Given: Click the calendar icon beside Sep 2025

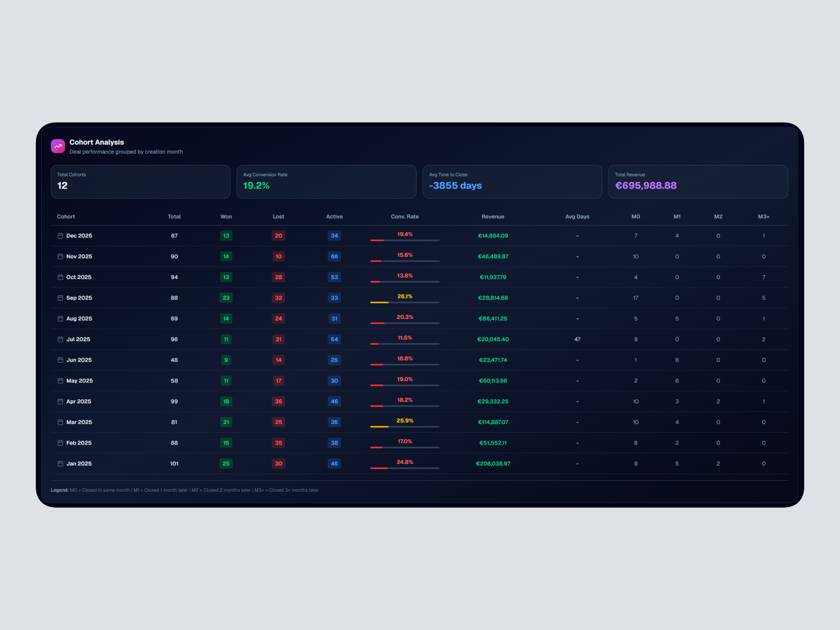Looking at the screenshot, I should [x=60, y=297].
